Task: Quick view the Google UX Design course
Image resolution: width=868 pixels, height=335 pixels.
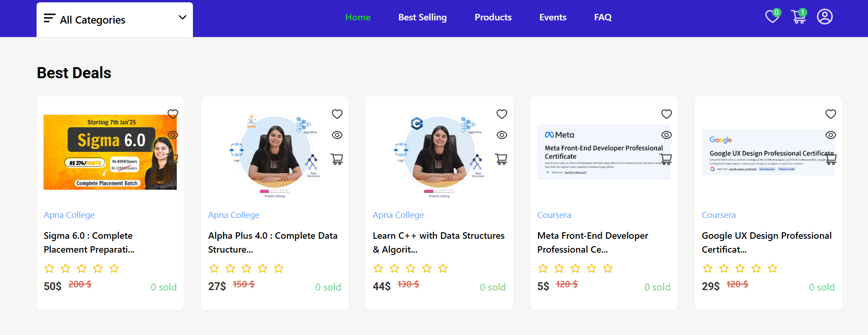Action: [831, 135]
